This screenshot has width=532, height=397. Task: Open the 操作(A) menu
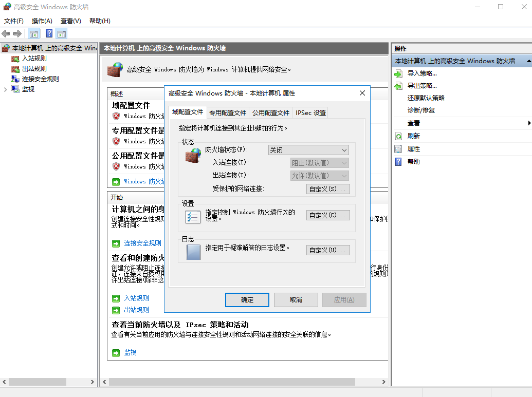click(x=42, y=21)
